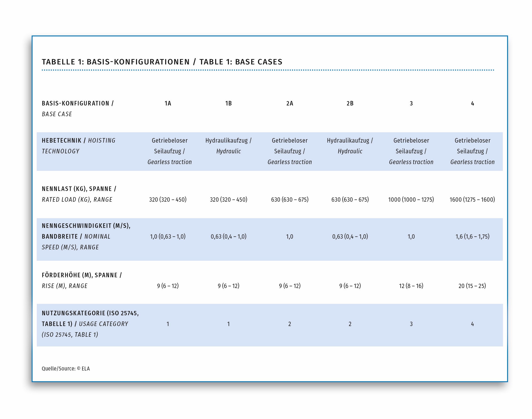Click column header 4 in the top row
The image size is (532, 419).
tap(472, 103)
